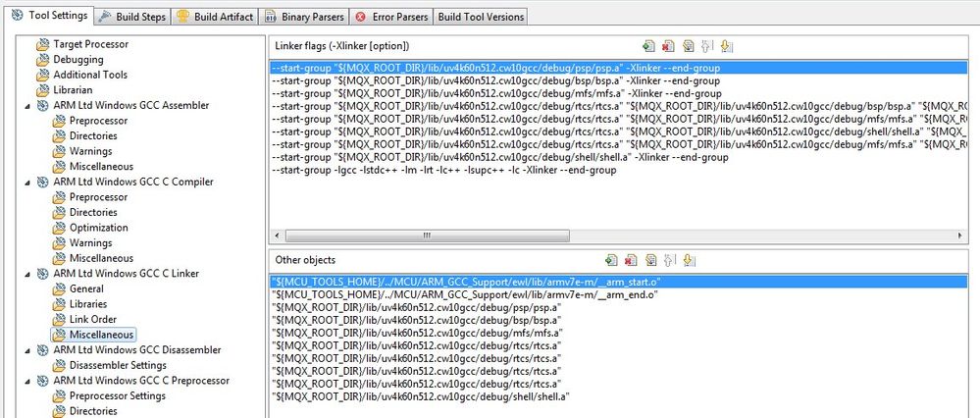
Task: Add a new Other objects entry
Action: coord(611,260)
